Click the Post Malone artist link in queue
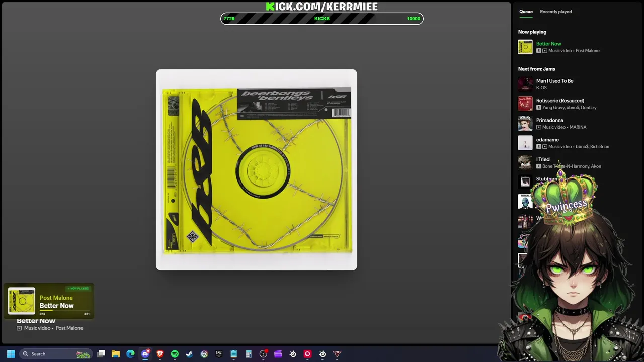Image resolution: width=644 pixels, height=362 pixels. pos(587,51)
